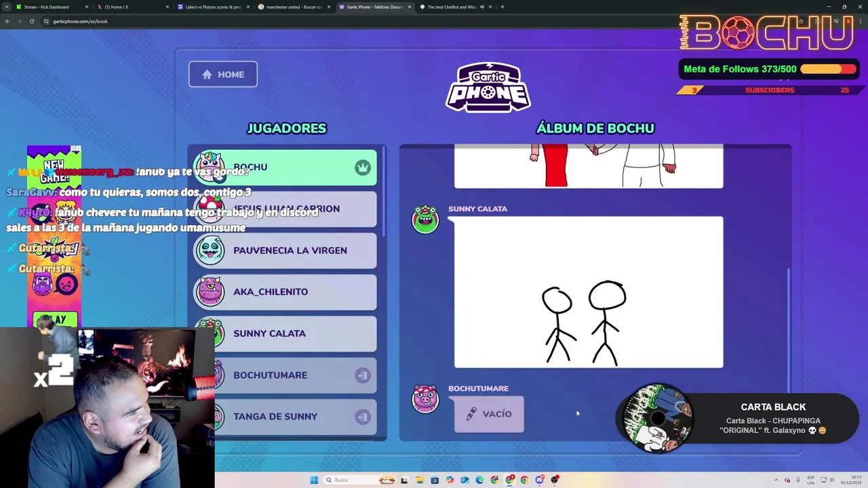
Task: Open Task View from taskbar
Action: click(404, 480)
